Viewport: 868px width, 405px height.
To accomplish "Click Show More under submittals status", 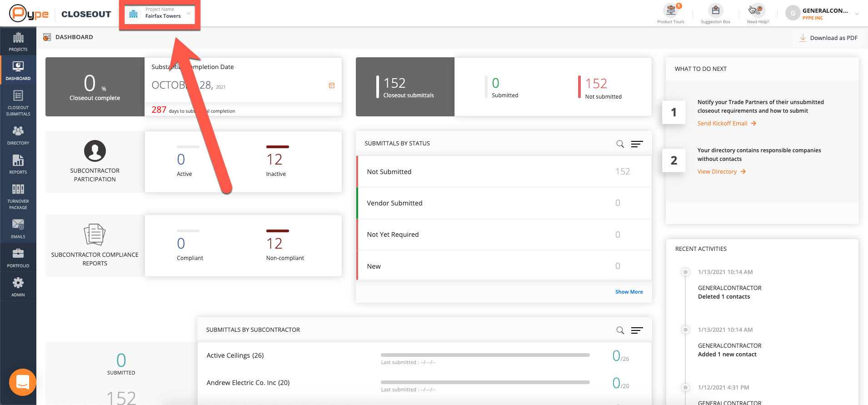I will click(629, 292).
